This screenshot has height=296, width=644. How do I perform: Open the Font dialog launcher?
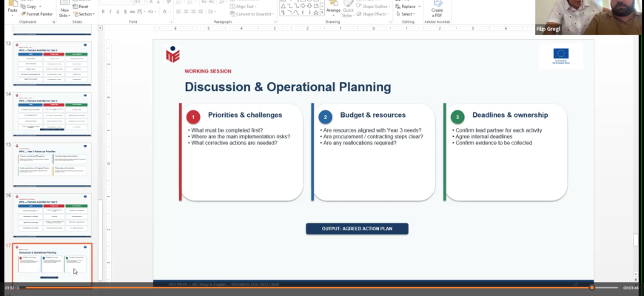[x=171, y=21]
